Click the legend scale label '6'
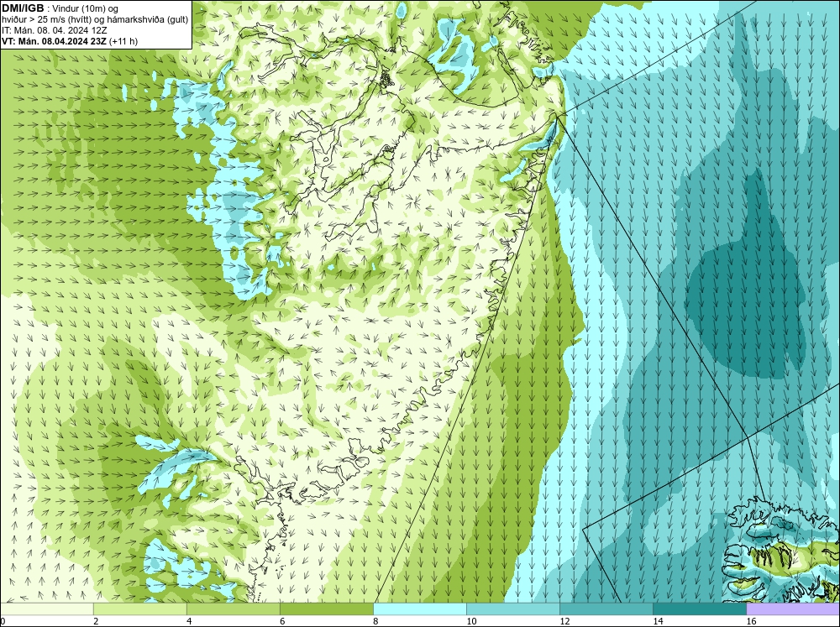Viewport: 840px width, 627px height. point(282,621)
